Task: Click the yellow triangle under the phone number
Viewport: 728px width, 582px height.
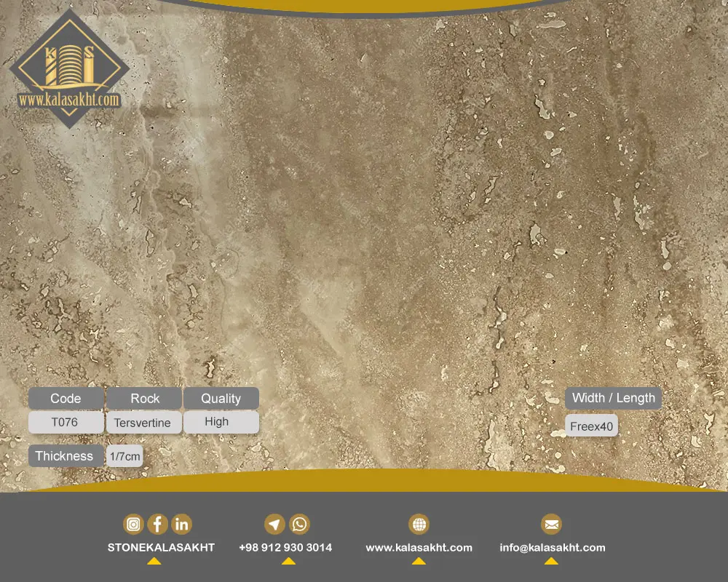Action: point(288,561)
